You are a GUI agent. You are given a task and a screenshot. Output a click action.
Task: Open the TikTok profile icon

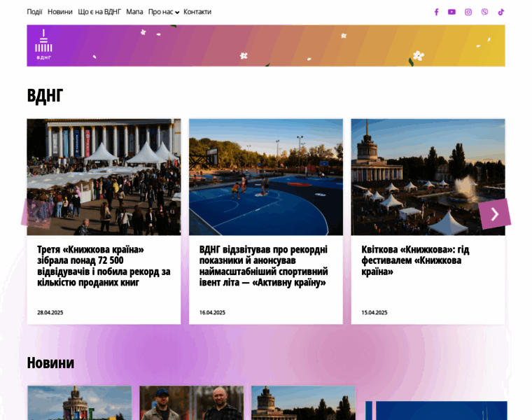[x=500, y=12]
